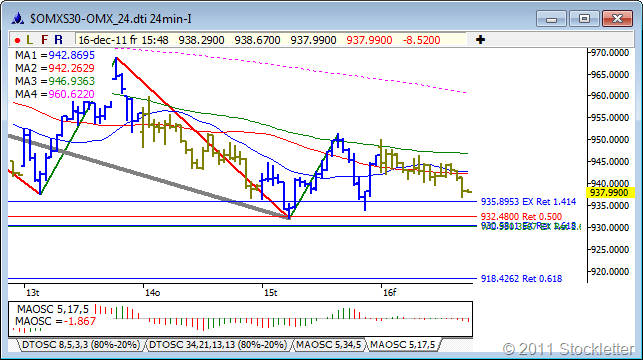Select the MAOSC 5,17,5 tab
The height and width of the screenshot is (360, 643).
click(x=402, y=345)
